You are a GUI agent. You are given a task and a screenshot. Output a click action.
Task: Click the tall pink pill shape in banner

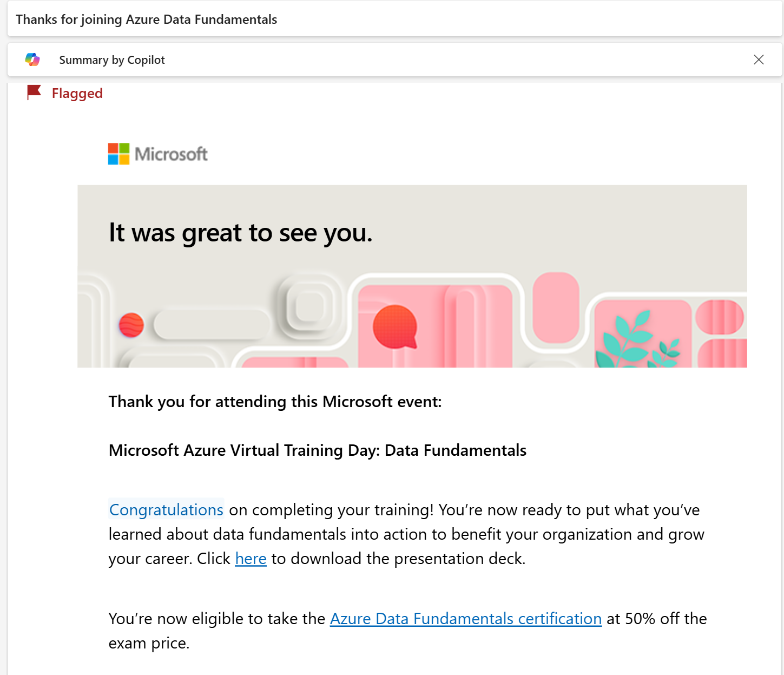tap(556, 307)
